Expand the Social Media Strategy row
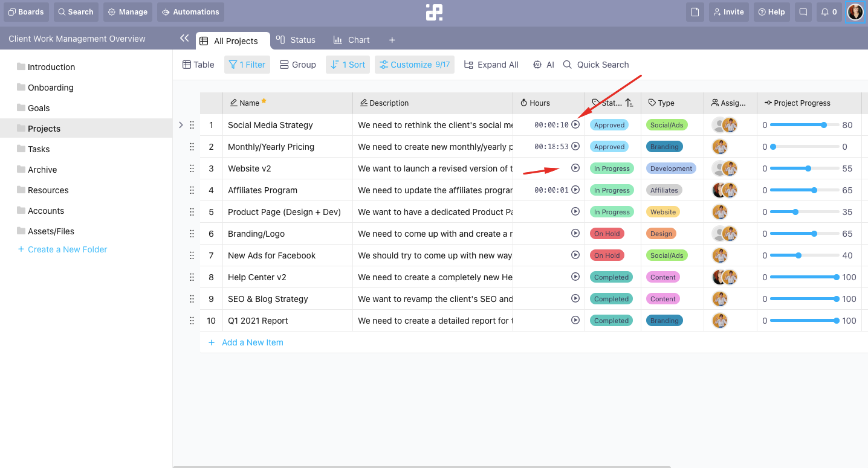The image size is (868, 468). (x=181, y=125)
